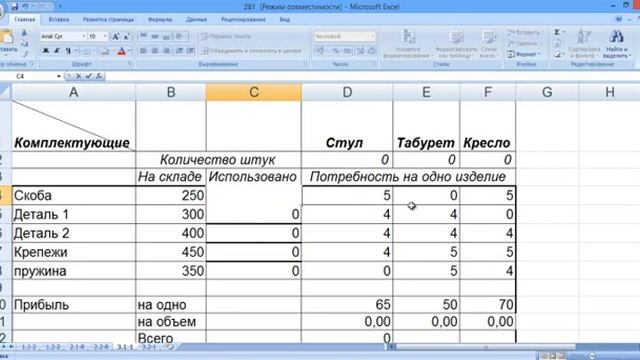Select cell with value 250
This screenshot has height=360, width=640.
(x=171, y=195)
